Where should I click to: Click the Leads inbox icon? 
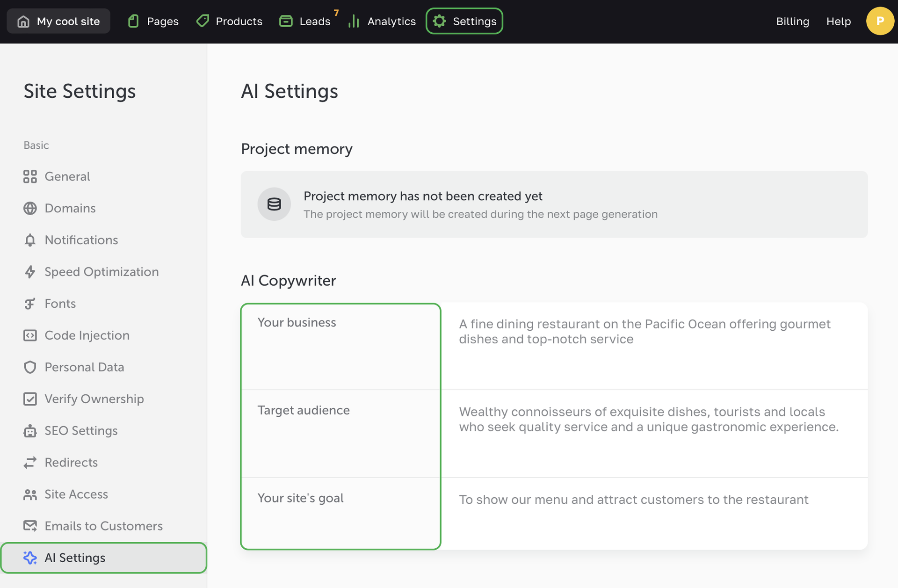click(x=286, y=21)
